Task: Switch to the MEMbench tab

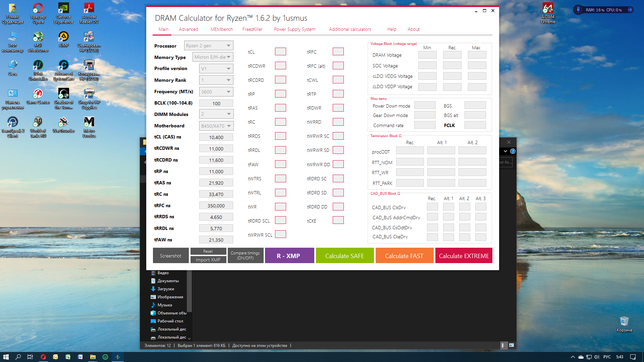Action: (x=221, y=29)
